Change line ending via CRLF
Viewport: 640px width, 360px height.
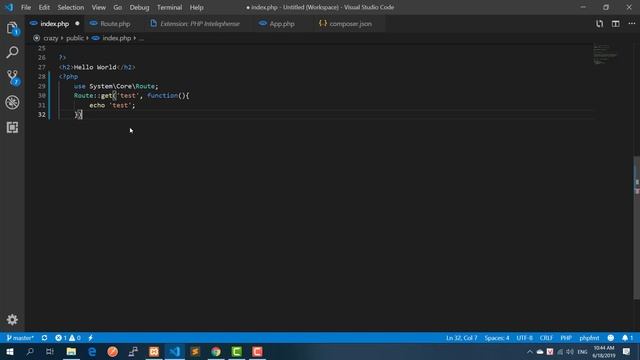pyautogui.click(x=546, y=338)
